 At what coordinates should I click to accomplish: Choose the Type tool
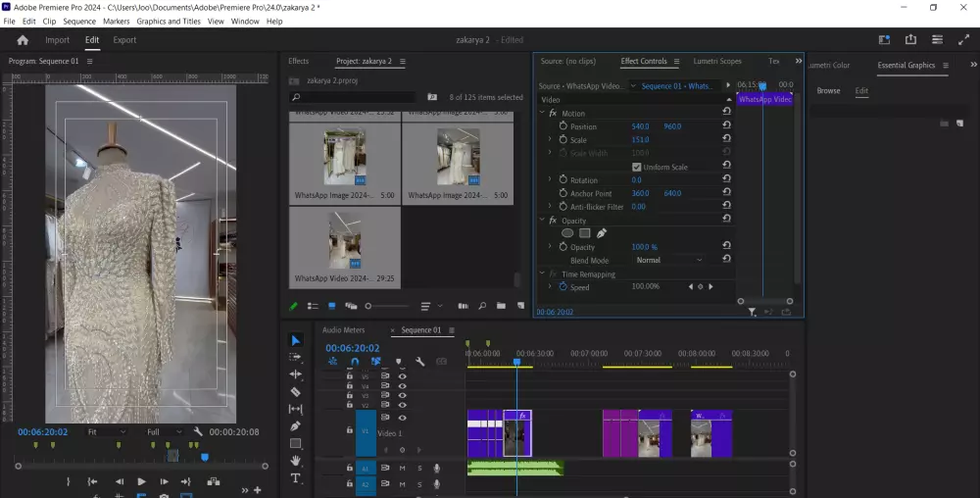296,478
